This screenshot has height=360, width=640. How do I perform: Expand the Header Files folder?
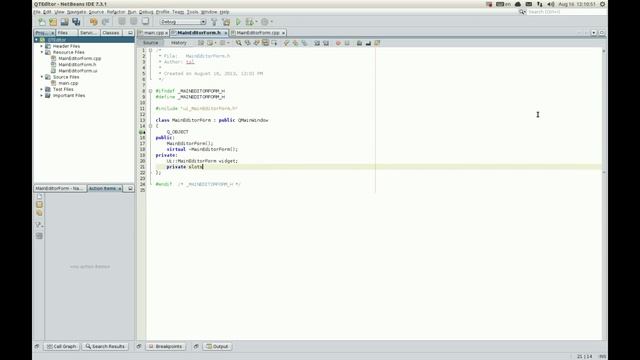coord(42,46)
